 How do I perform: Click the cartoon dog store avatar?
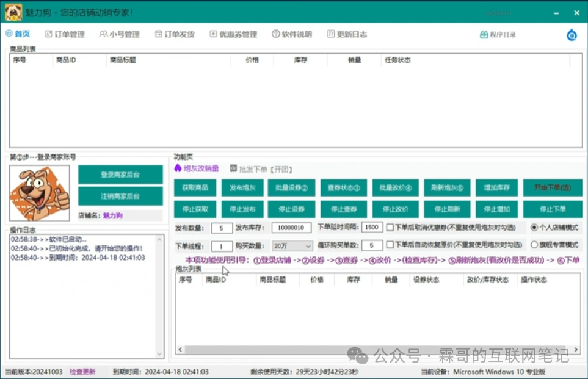point(40,193)
